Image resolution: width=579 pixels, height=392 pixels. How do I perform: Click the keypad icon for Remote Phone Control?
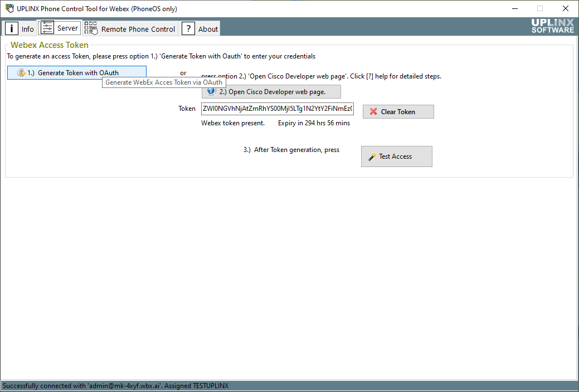tap(91, 28)
